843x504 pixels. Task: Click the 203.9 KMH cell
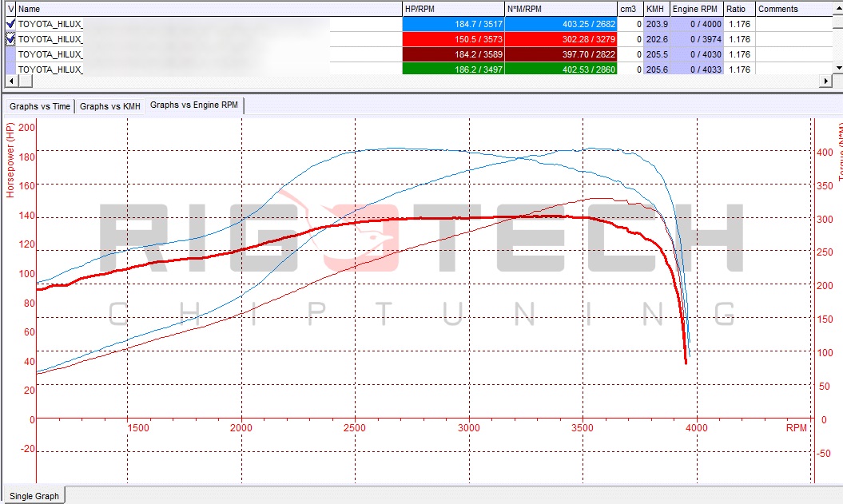click(657, 24)
